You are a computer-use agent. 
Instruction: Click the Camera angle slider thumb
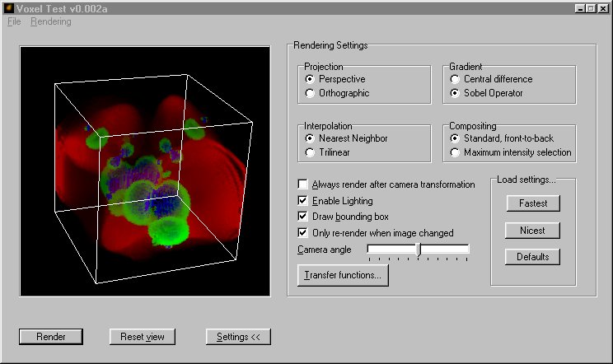(419, 250)
